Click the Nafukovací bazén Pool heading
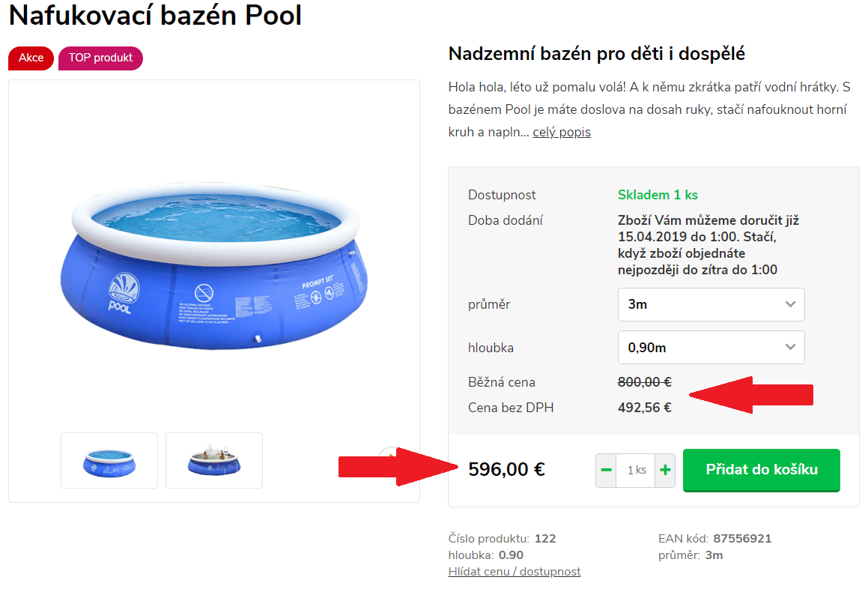The image size is (868, 592). (155, 15)
